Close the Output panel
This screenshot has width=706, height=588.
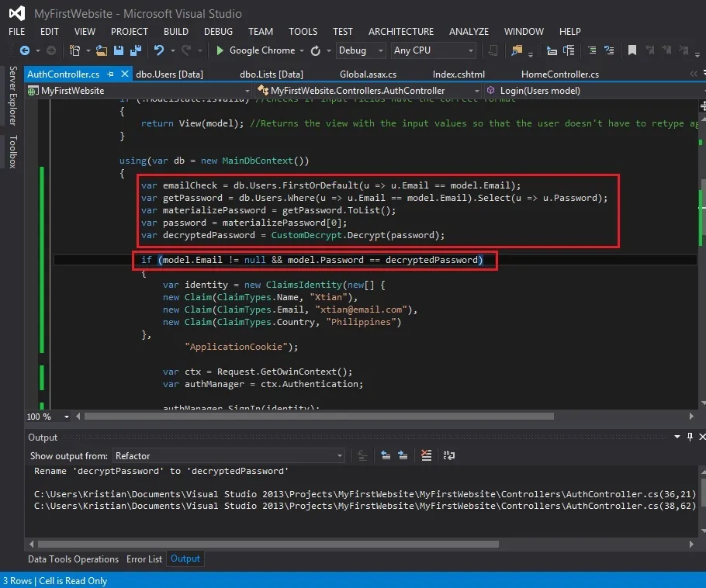[702, 437]
